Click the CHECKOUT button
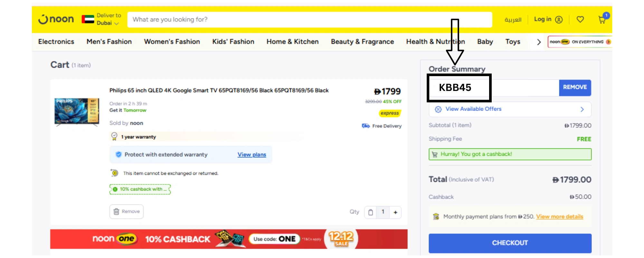The height and width of the screenshot is (258, 644). coord(510,243)
